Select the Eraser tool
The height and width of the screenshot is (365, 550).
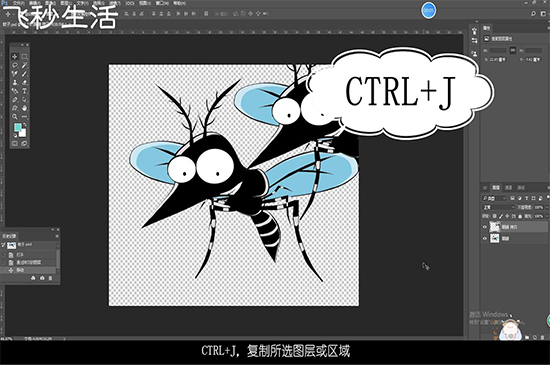click(x=25, y=82)
